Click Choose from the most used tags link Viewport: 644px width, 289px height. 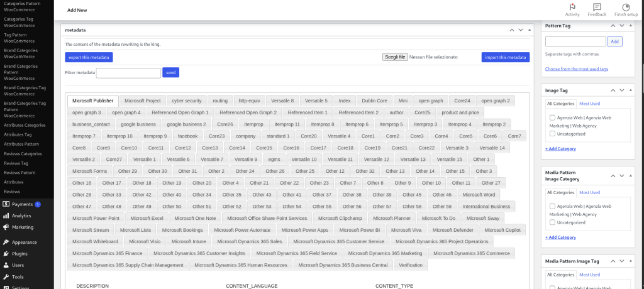coord(576,68)
